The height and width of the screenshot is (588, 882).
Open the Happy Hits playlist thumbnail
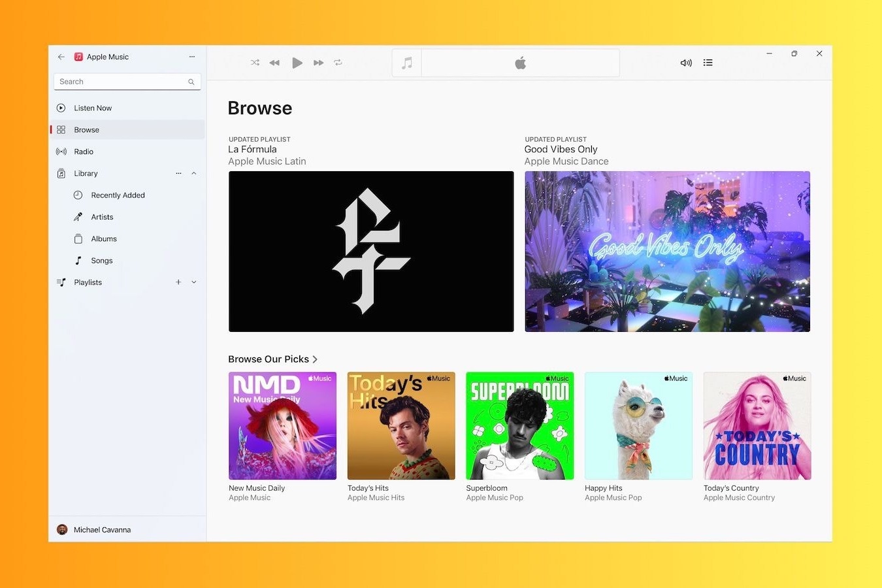pos(638,425)
